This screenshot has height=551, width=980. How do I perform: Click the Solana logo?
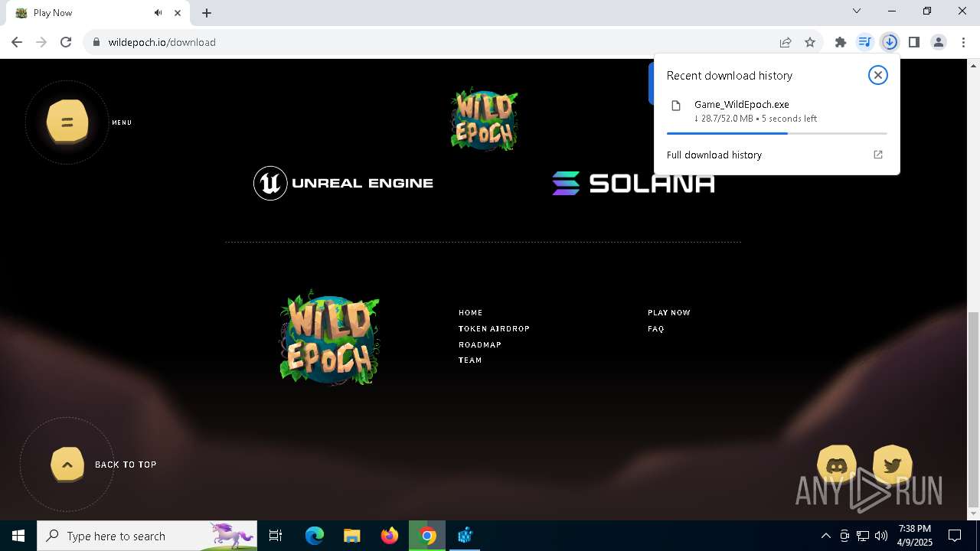coord(633,183)
